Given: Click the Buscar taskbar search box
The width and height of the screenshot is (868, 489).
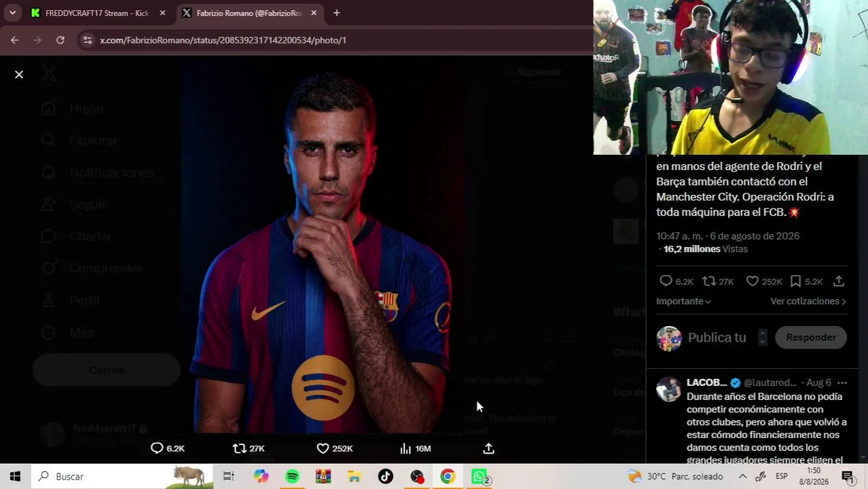Looking at the screenshot, I should pyautogui.click(x=122, y=477).
